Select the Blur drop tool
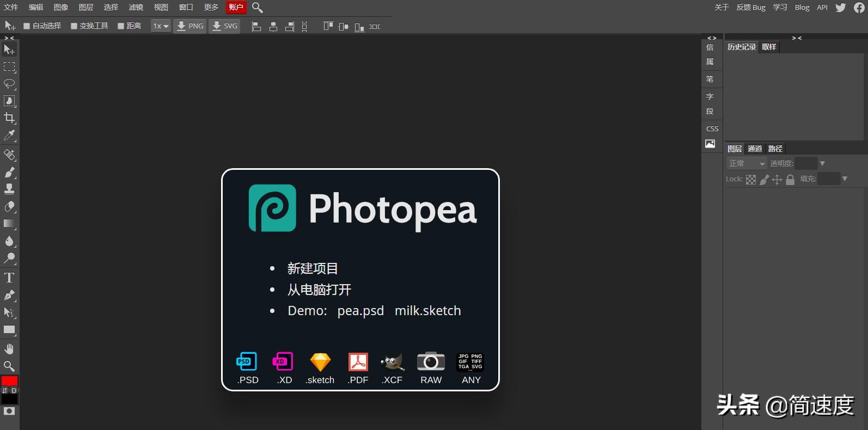 pos(9,241)
